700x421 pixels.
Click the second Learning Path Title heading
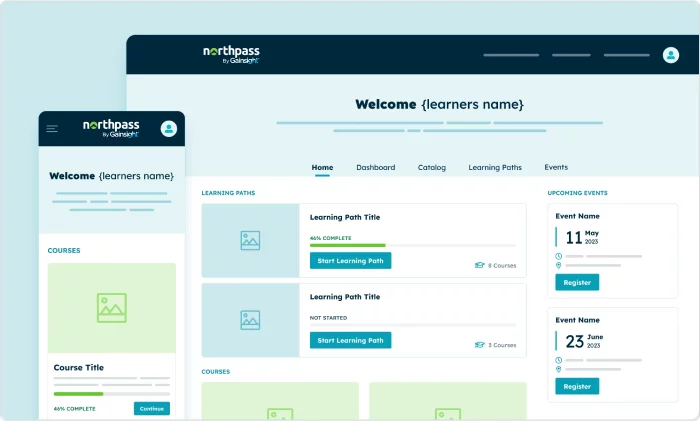(x=345, y=297)
